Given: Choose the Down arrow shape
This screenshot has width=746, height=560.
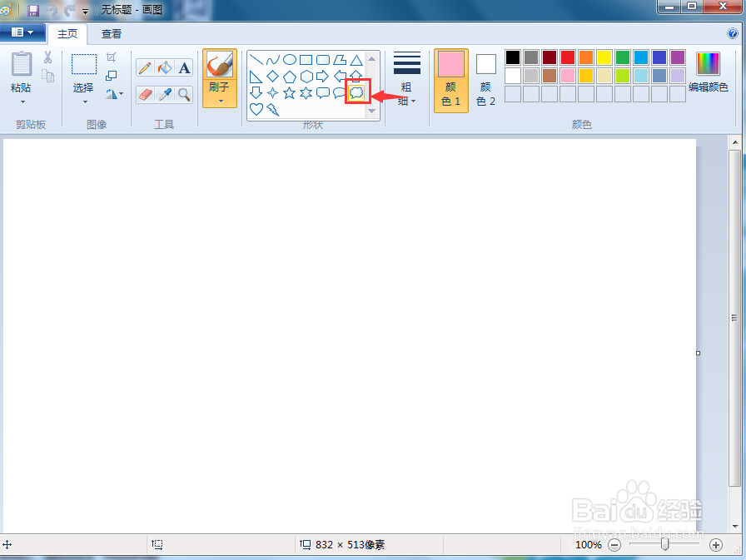Looking at the screenshot, I should coord(256,92).
